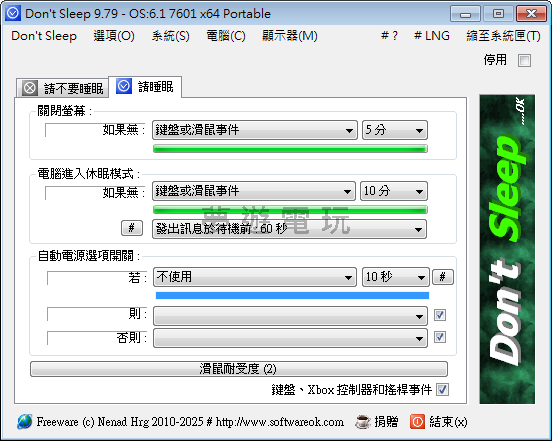
Task: Click the red power icon for 結束(x)
Action: coord(417,421)
